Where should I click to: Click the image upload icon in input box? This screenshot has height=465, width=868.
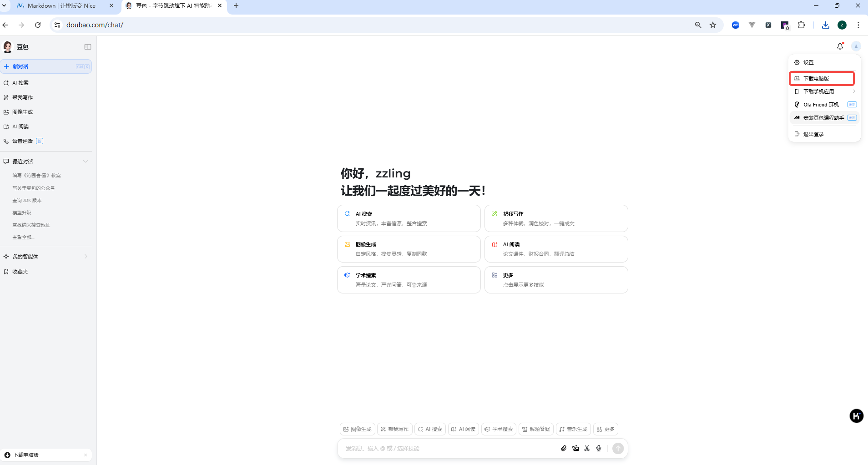(x=575, y=449)
